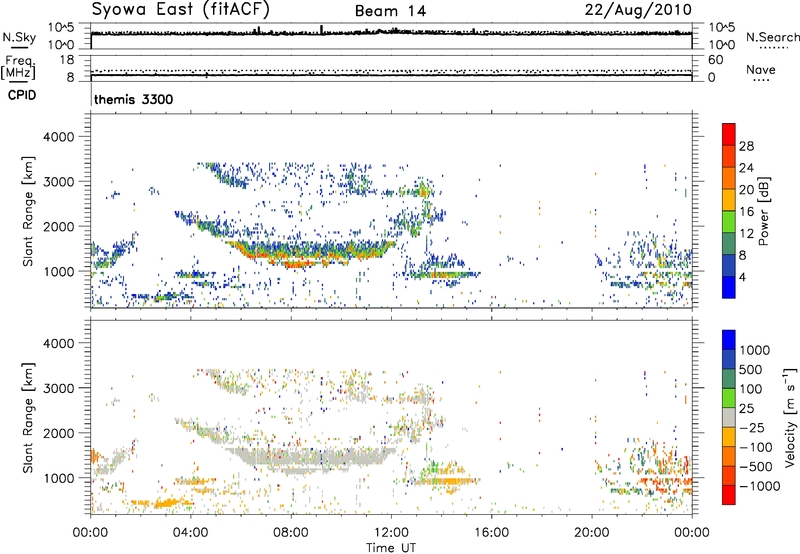Click the '4000' tick on velocity panel
Screen dimensions: 800x554
tap(58, 343)
